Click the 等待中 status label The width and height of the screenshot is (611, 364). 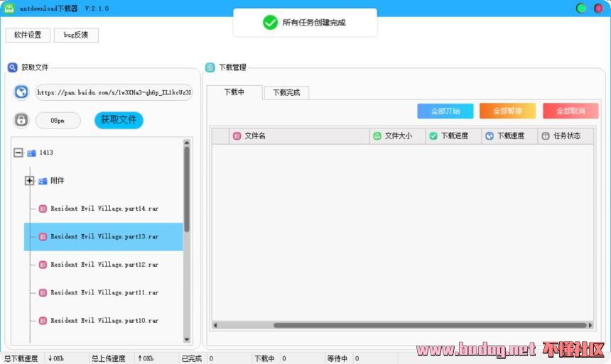pyautogui.click(x=337, y=358)
